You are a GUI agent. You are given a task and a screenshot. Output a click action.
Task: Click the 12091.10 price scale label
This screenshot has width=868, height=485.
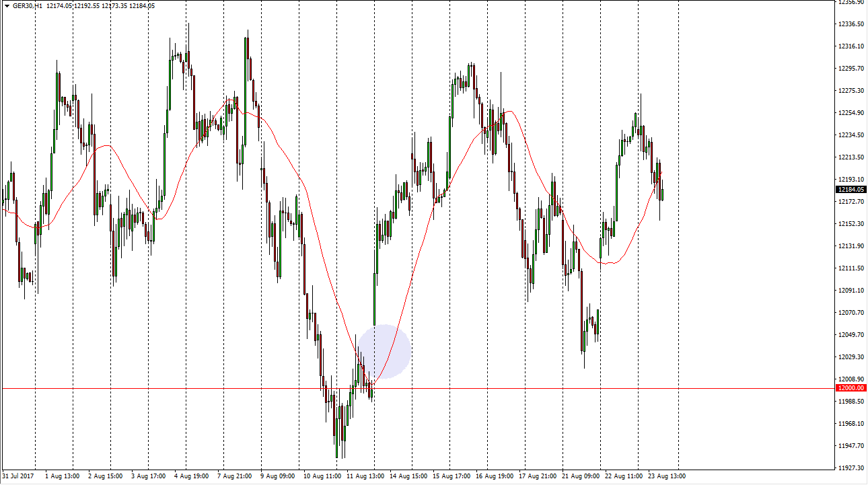[x=851, y=290]
